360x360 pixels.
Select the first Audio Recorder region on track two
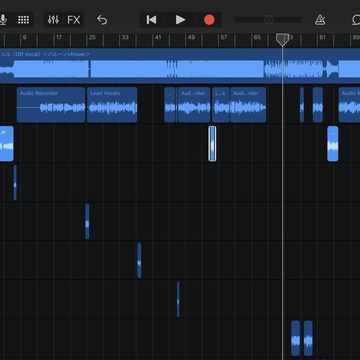[51, 105]
